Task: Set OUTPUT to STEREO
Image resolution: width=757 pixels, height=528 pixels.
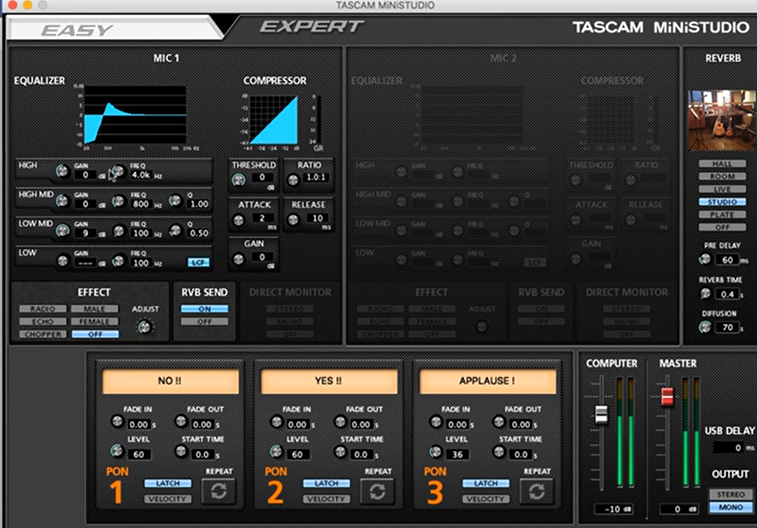Action: pyautogui.click(x=731, y=494)
